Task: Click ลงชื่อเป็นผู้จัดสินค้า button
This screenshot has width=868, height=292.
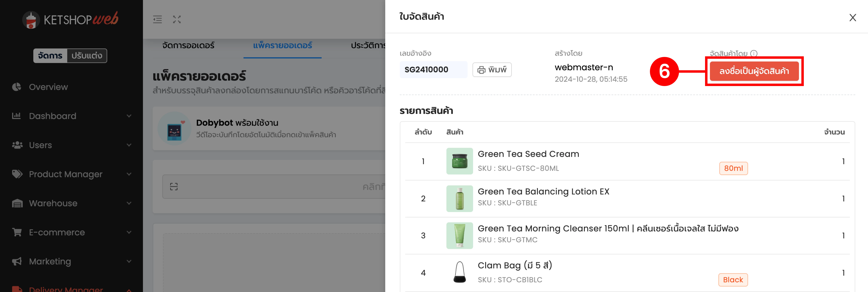Action: point(754,71)
